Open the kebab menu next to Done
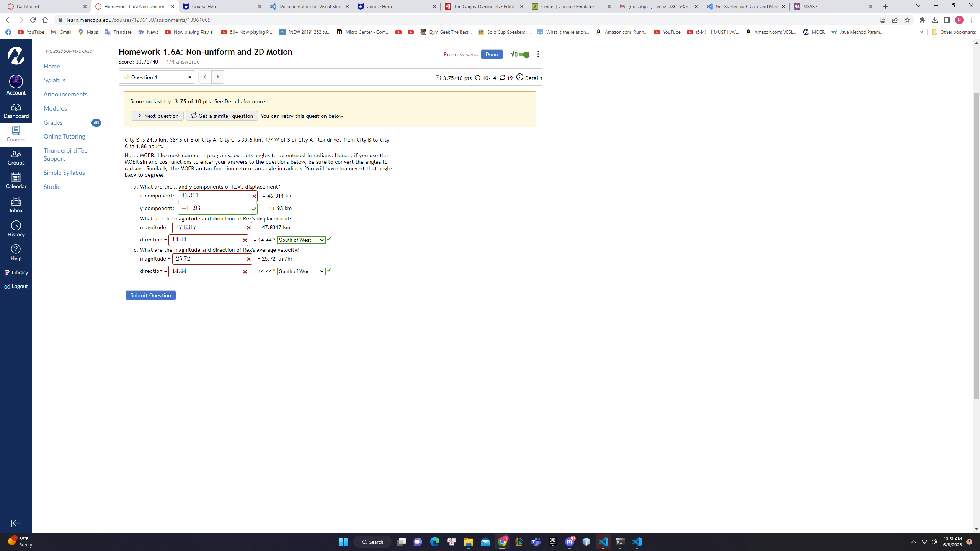 538,54
